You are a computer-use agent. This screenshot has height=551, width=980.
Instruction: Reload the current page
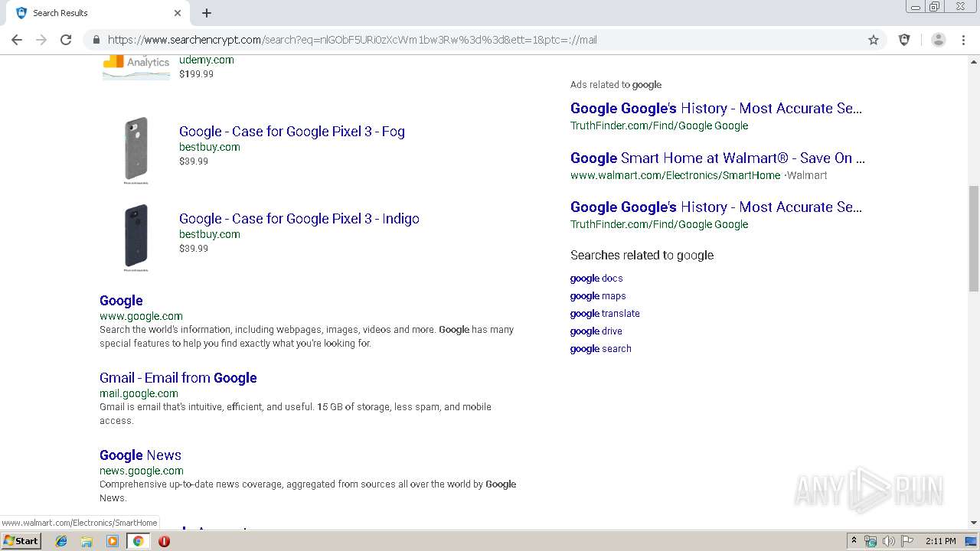[66, 40]
